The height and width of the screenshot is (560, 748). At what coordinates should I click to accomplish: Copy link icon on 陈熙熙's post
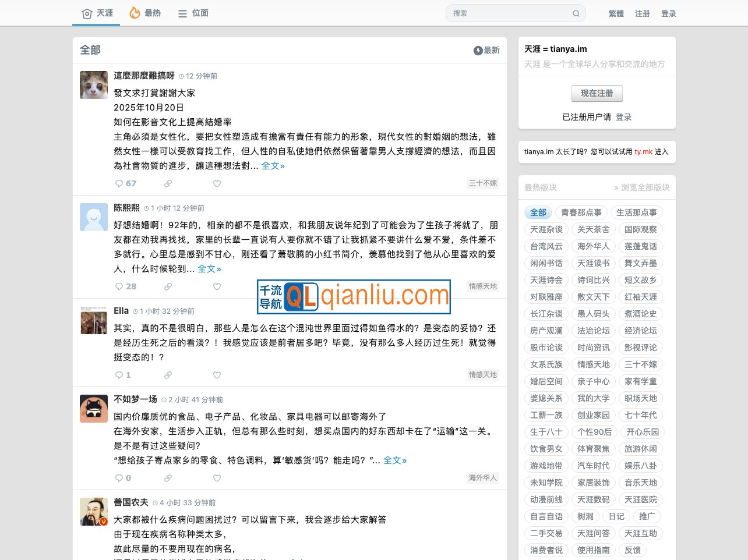[x=168, y=286]
